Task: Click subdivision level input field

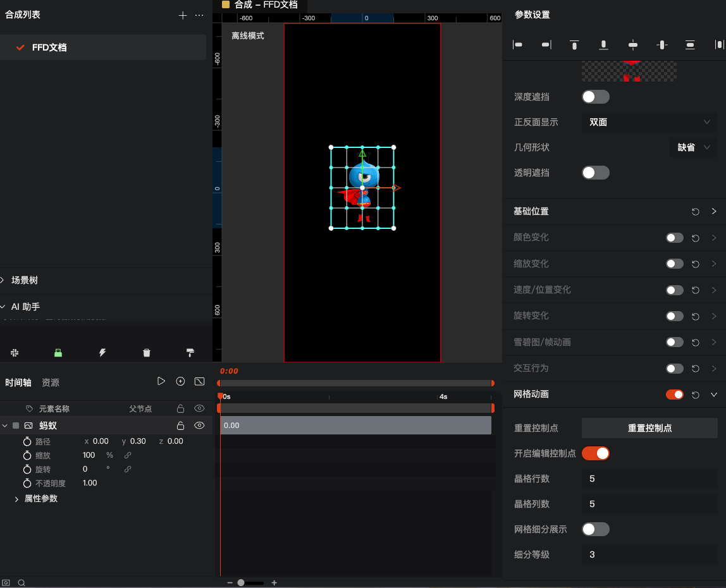Action: [649, 554]
